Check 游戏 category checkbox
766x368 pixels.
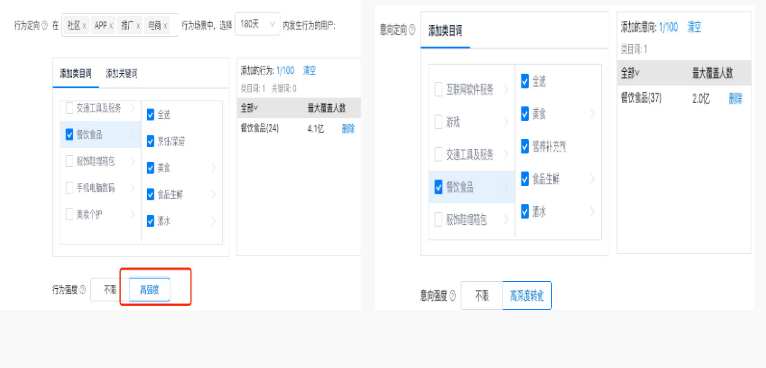[438, 122]
